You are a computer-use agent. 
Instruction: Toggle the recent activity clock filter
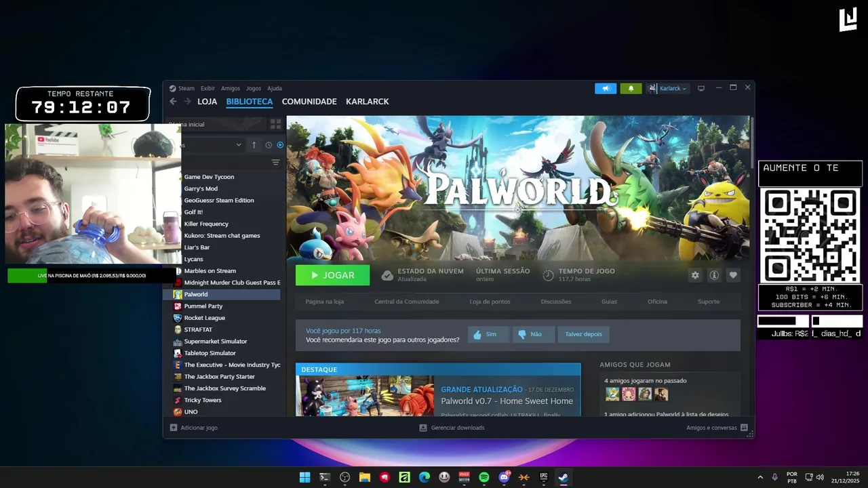[269, 145]
